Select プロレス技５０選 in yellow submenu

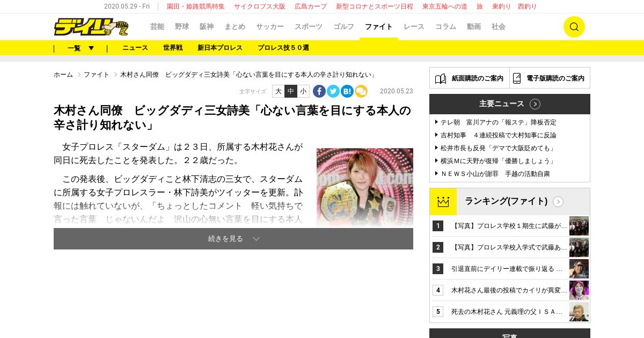click(x=283, y=48)
